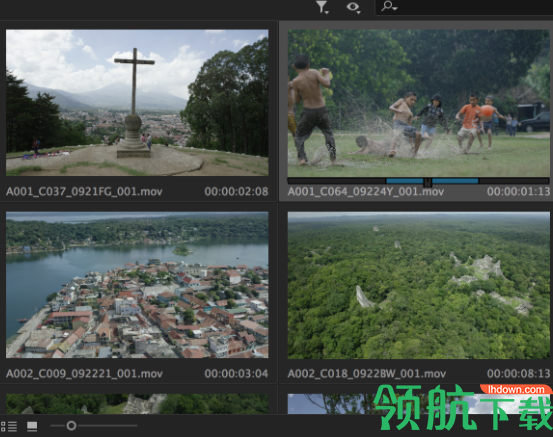This screenshot has width=553, height=437.
Task: Click filename A002_C009_092221_001.mov
Action: pyautogui.click(x=84, y=374)
